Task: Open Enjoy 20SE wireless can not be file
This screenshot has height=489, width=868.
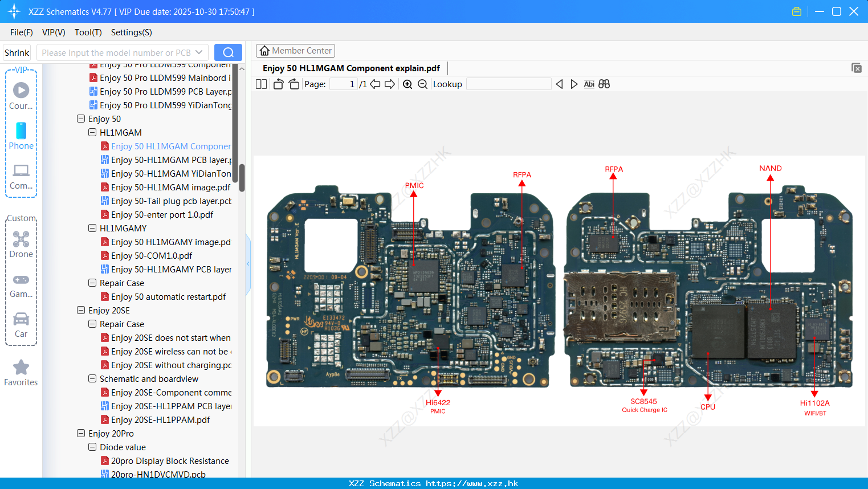Action: coord(166,351)
